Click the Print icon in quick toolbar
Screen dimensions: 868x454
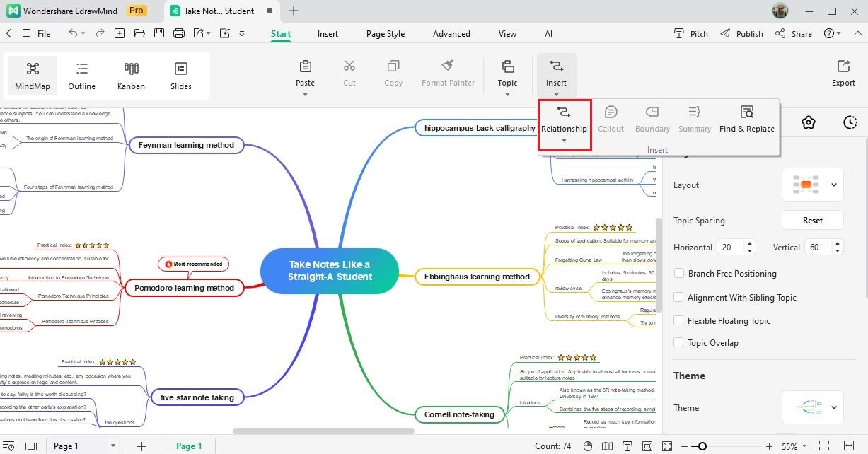(x=179, y=33)
